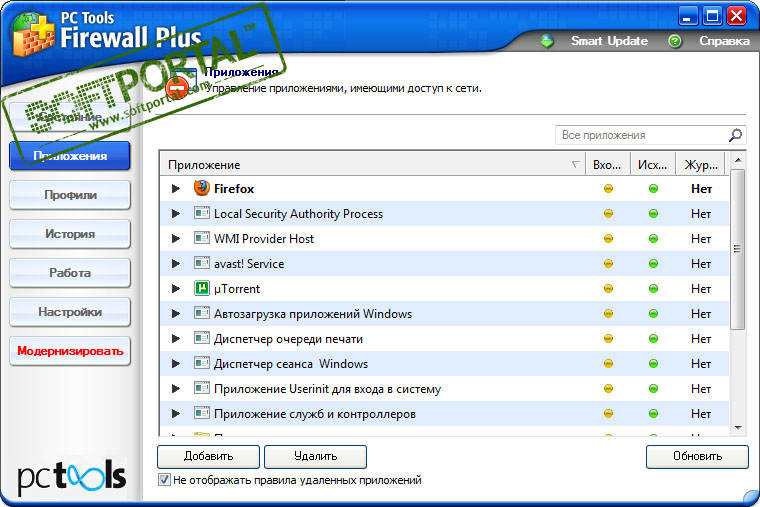
Task: Open the Приложения sidebar section
Action: [70, 156]
